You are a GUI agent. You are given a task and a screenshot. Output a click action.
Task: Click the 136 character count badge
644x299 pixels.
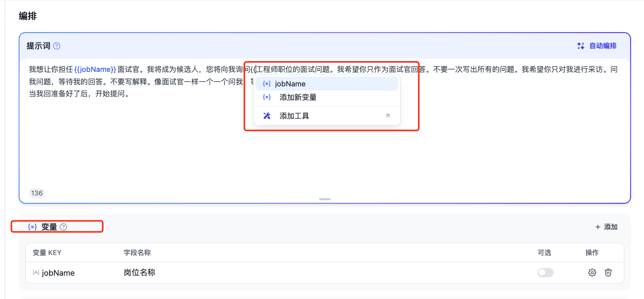point(37,193)
